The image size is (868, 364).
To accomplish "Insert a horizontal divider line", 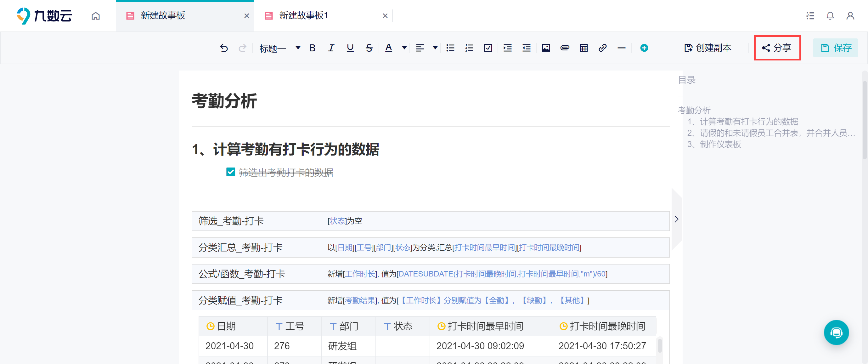I will (x=621, y=48).
